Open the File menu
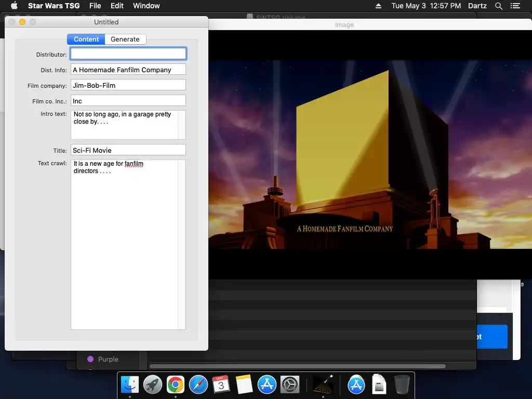 pyautogui.click(x=95, y=6)
